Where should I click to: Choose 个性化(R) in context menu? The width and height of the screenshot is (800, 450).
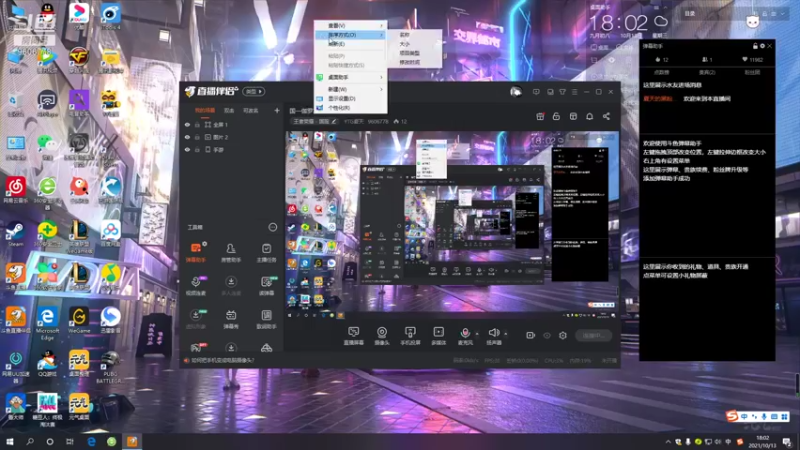[x=351, y=108]
